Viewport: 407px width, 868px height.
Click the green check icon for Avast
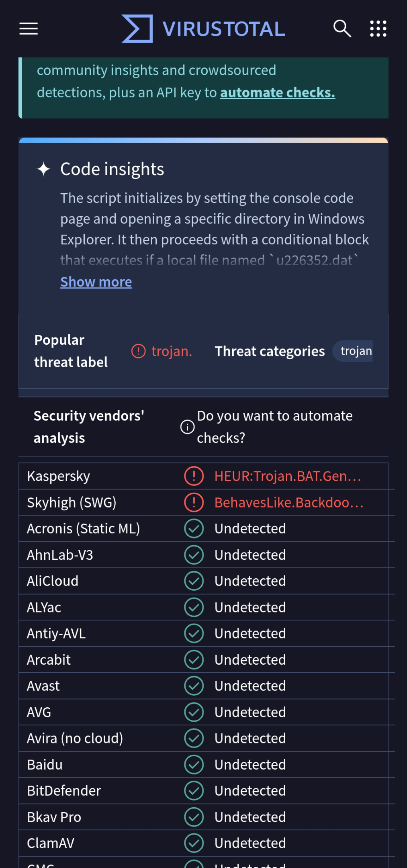coord(194,686)
